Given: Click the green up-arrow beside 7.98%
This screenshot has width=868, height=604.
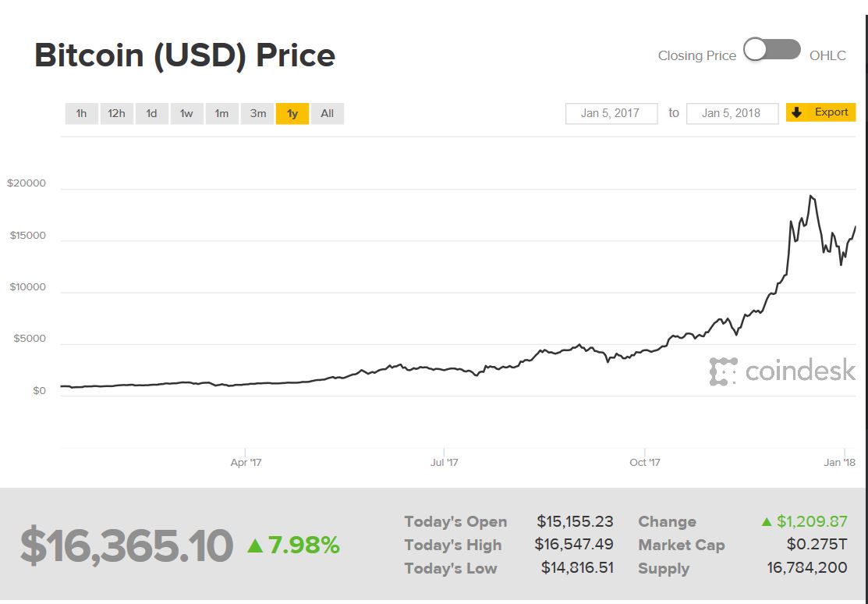Looking at the screenshot, I should [254, 545].
